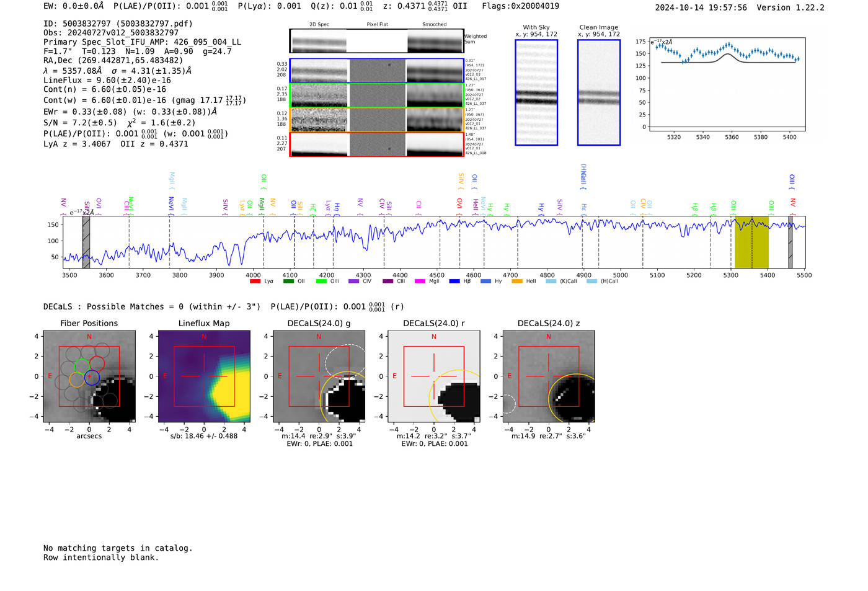Click the green fiber circle in Fiber Positions
868x591 pixels.
tap(82, 365)
